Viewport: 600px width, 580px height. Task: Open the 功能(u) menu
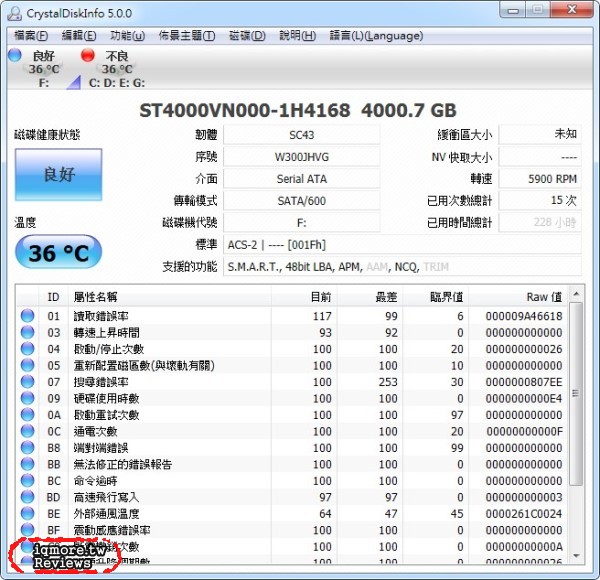pos(127,36)
